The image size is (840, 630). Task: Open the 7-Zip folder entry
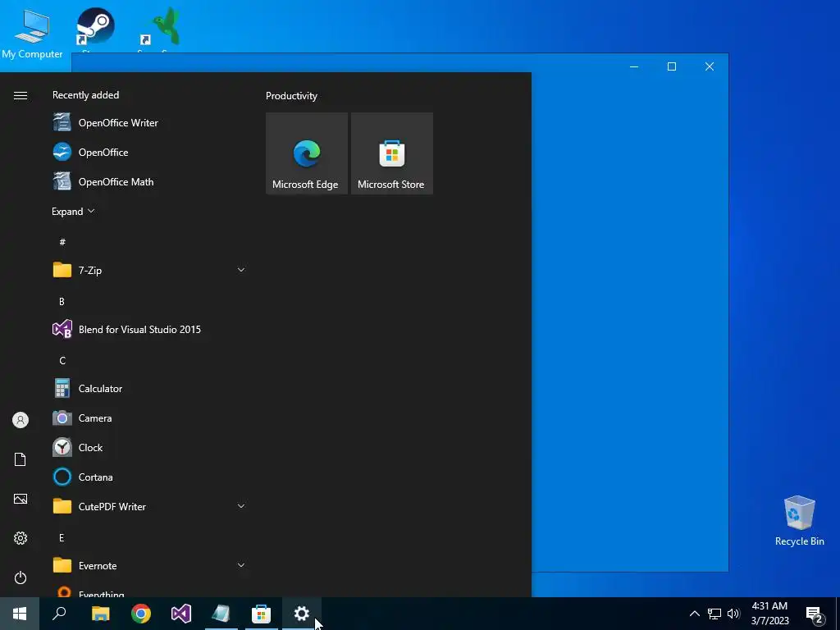[x=149, y=270]
